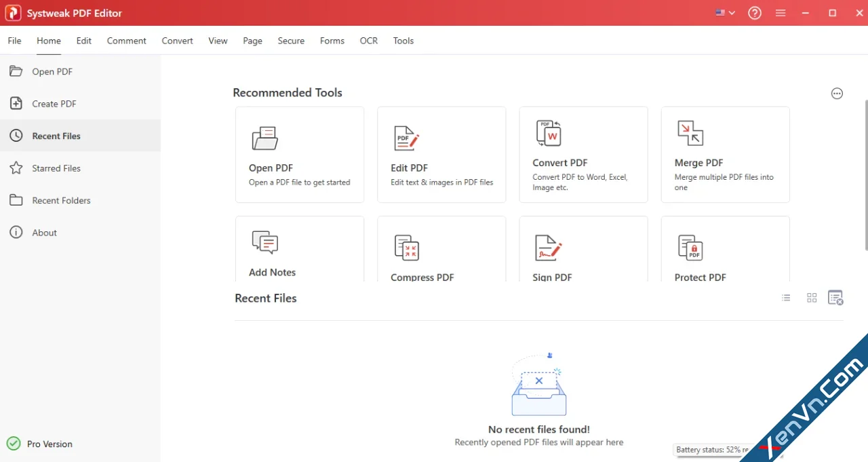Open the language flag dropdown
Image resolution: width=868 pixels, height=462 pixels.
[725, 13]
